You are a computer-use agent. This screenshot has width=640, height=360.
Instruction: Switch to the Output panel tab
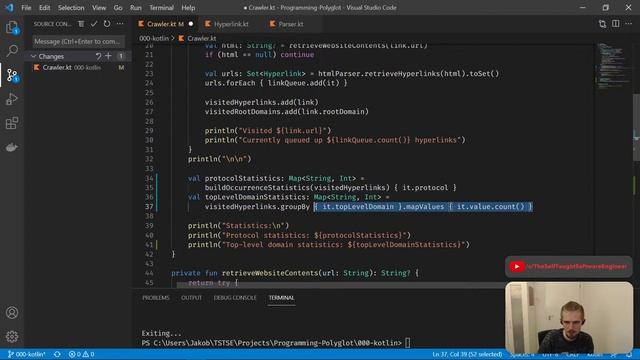point(191,298)
